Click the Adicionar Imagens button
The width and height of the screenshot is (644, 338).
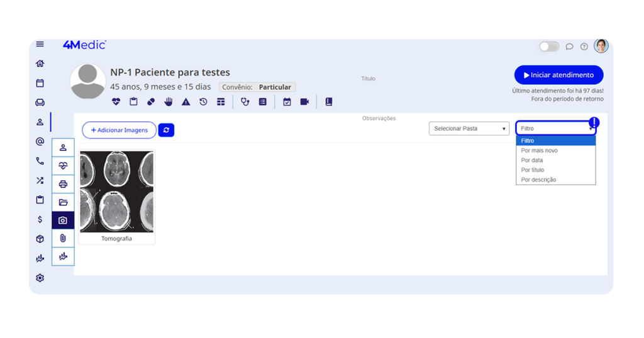point(119,130)
